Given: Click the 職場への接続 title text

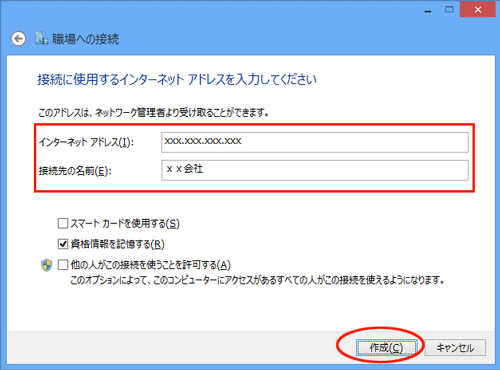Looking at the screenshot, I should (86, 39).
